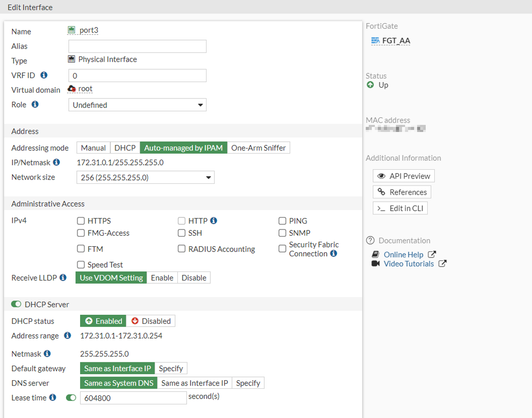Image resolution: width=532 pixels, height=418 pixels.
Task: Click the port3 interface icon beside Name
Action: pos(71,30)
